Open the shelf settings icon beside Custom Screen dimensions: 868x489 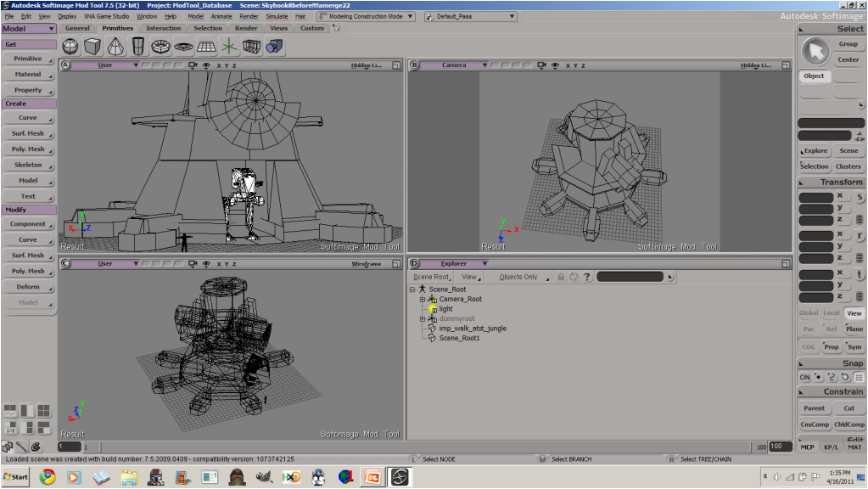[x=337, y=28]
